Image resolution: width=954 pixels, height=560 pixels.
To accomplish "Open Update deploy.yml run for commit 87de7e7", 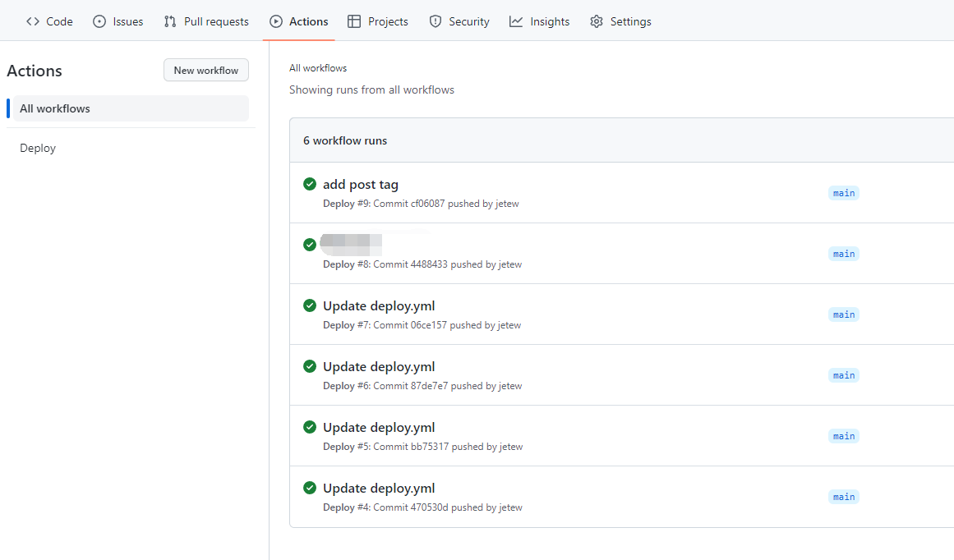I will coord(379,367).
